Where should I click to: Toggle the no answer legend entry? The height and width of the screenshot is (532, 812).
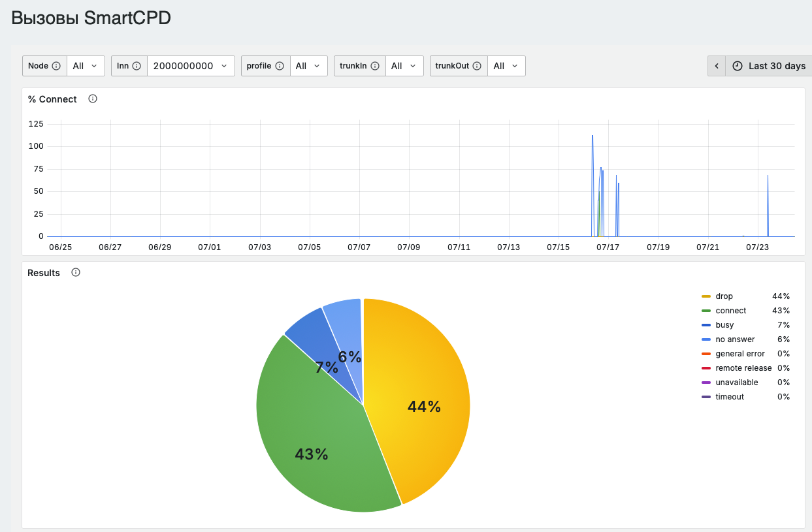click(x=735, y=339)
